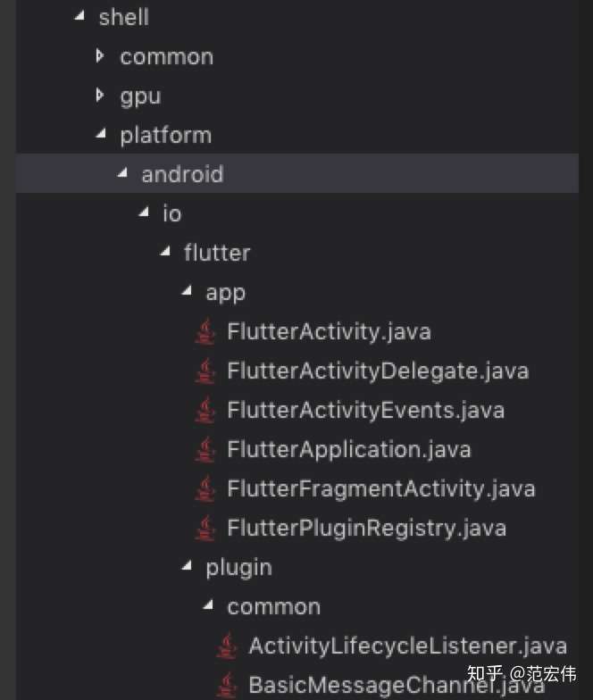The height and width of the screenshot is (700, 593).
Task: Open FlutterActivity.java file
Action: [329, 332]
